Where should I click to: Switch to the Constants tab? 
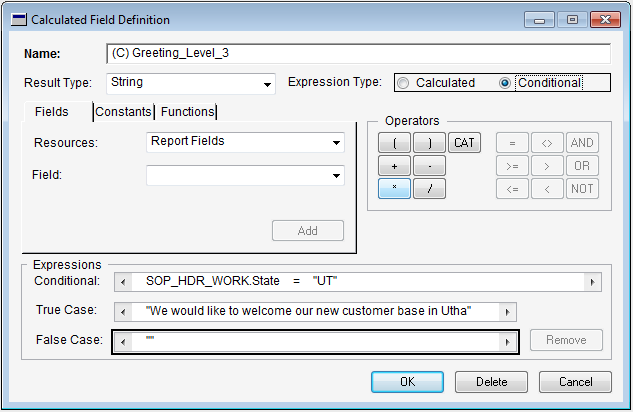pyautogui.click(x=124, y=112)
